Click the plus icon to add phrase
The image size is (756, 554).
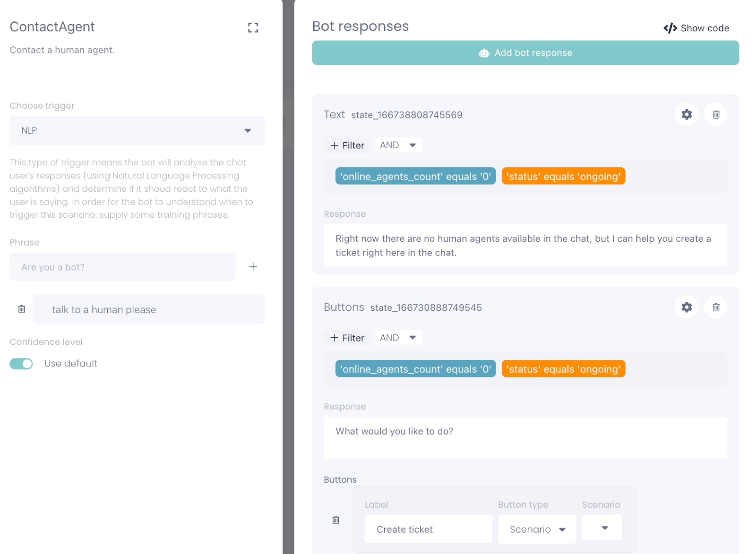[x=253, y=267]
